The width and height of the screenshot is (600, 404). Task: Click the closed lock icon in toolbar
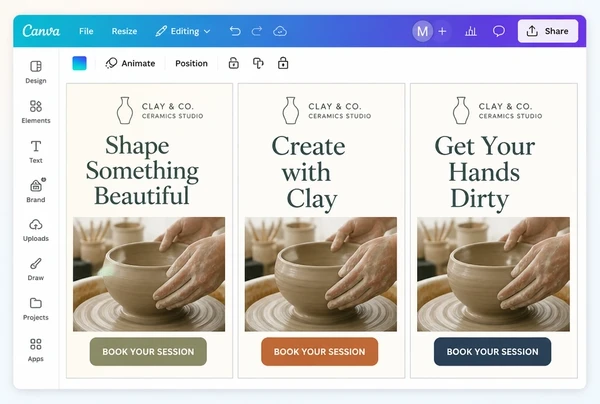[283, 63]
